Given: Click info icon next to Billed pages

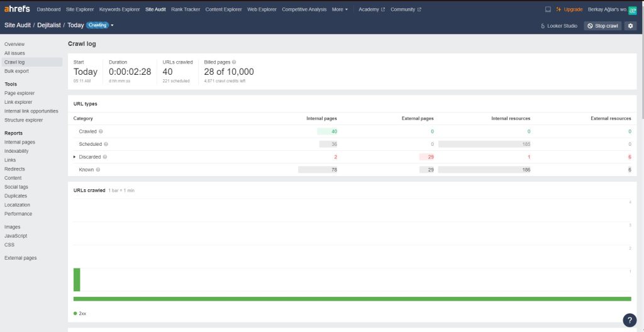Looking at the screenshot, I should [x=234, y=62].
